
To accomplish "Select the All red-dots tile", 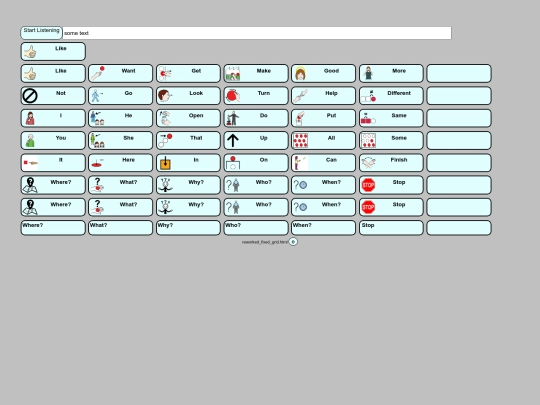I will 323,141.
